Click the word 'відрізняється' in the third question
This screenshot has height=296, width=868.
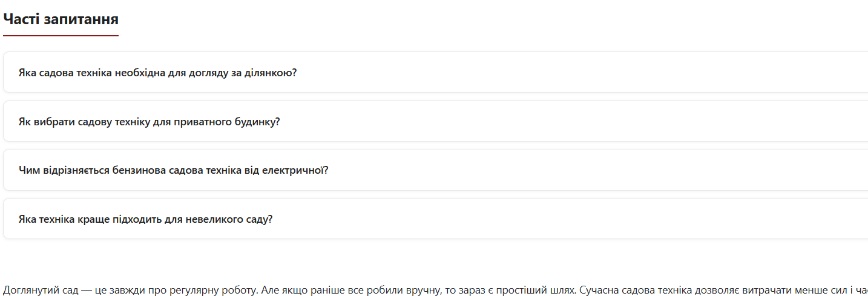(x=75, y=170)
